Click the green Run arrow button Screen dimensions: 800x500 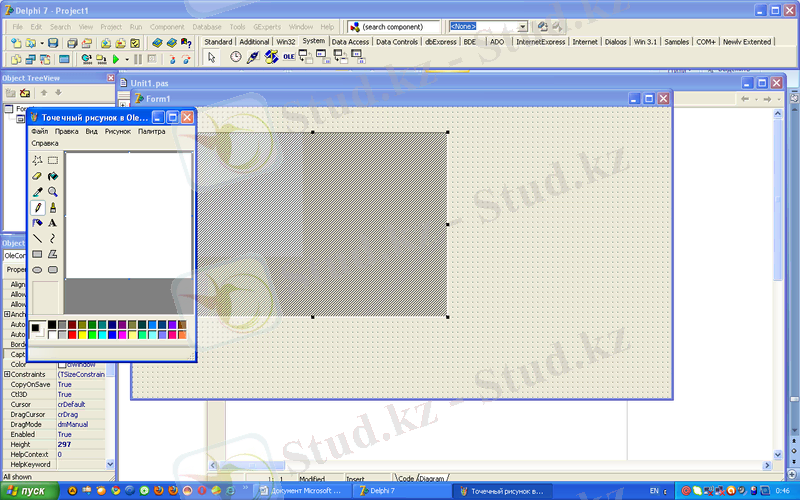[116, 60]
